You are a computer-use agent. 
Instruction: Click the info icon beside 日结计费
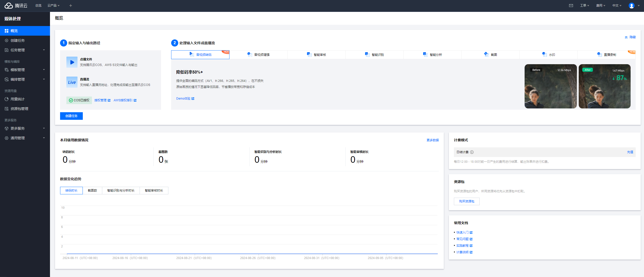click(472, 152)
